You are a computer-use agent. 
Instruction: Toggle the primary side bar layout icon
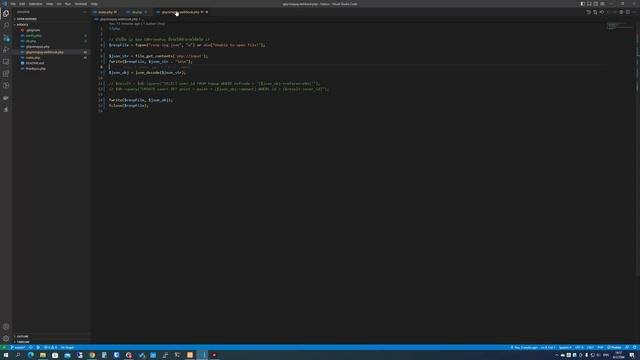coord(582,4)
